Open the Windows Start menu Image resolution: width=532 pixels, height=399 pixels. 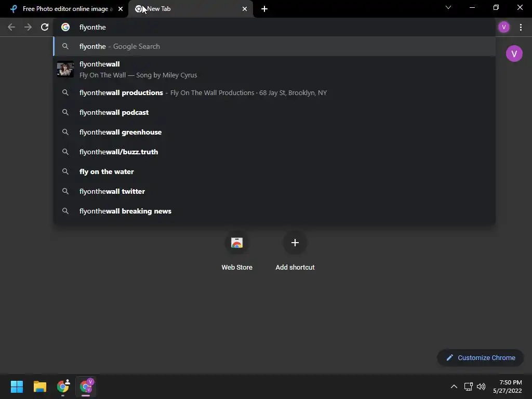[x=17, y=387]
